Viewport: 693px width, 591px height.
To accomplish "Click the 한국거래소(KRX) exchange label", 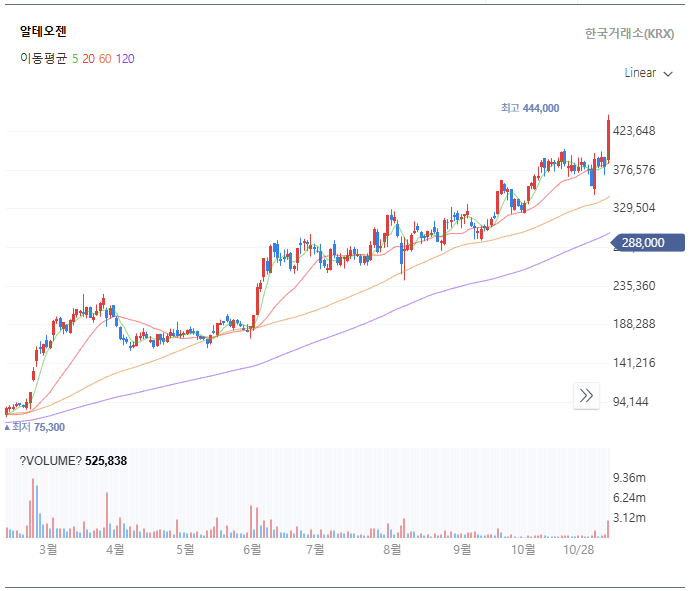I will (x=629, y=34).
